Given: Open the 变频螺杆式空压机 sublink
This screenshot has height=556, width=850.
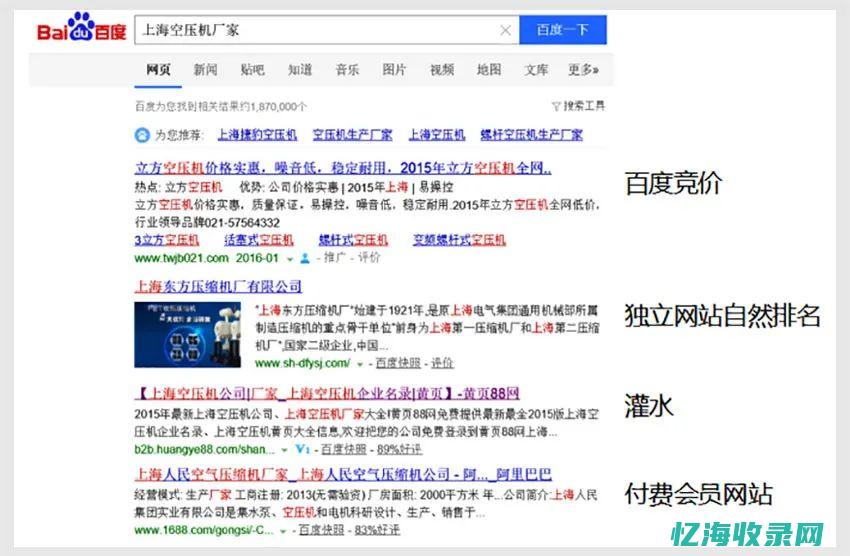Looking at the screenshot, I should click(x=459, y=240).
